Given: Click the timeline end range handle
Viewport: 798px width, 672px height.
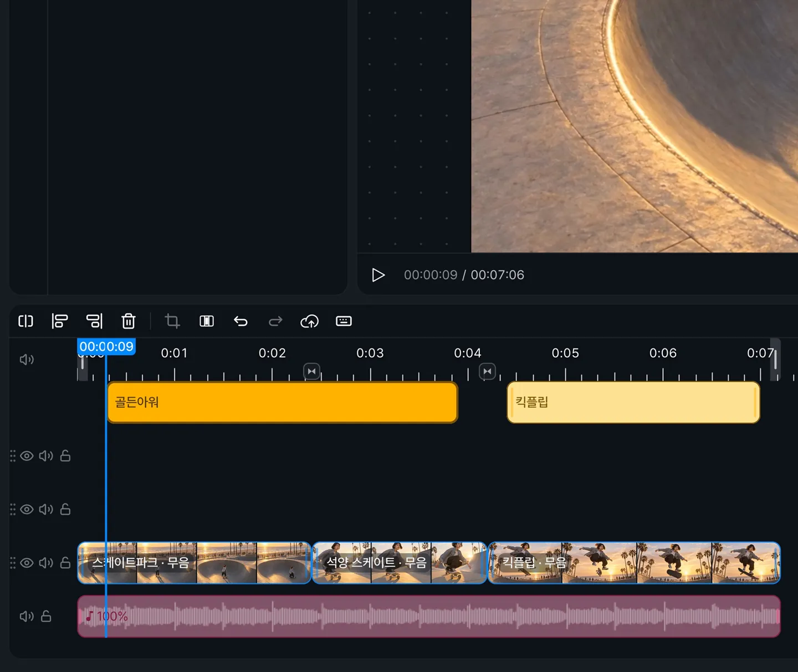Looking at the screenshot, I should tap(775, 359).
